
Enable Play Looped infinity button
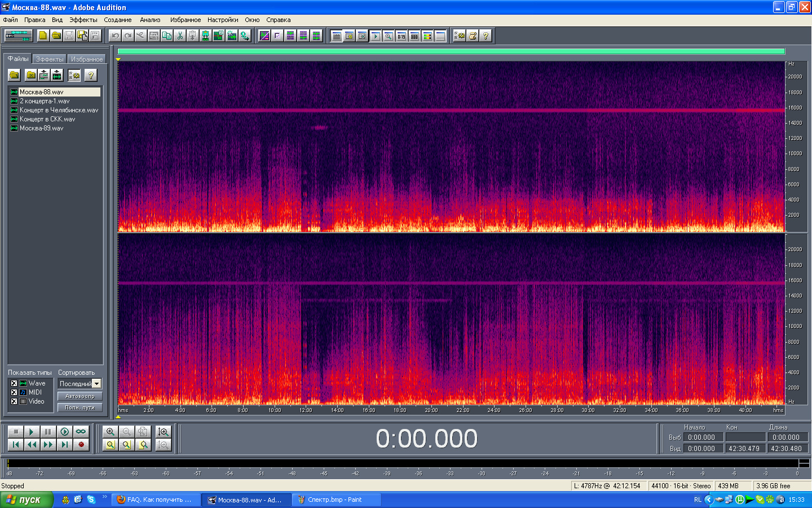click(x=81, y=432)
